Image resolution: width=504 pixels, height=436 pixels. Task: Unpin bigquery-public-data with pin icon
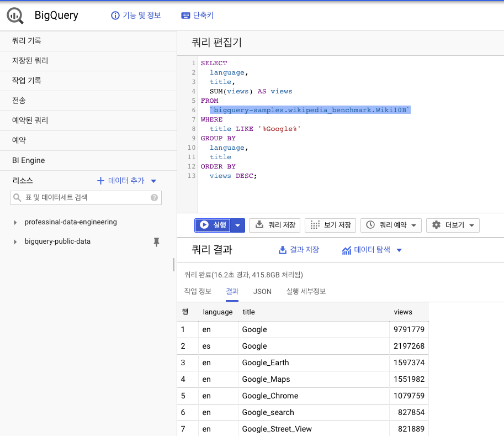pos(156,241)
